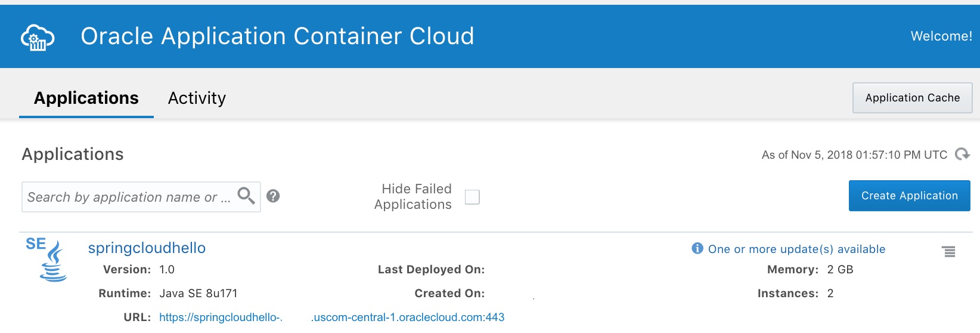Click the Oracle cloud logo icon
The width and height of the screenshot is (980, 333).
(x=38, y=38)
